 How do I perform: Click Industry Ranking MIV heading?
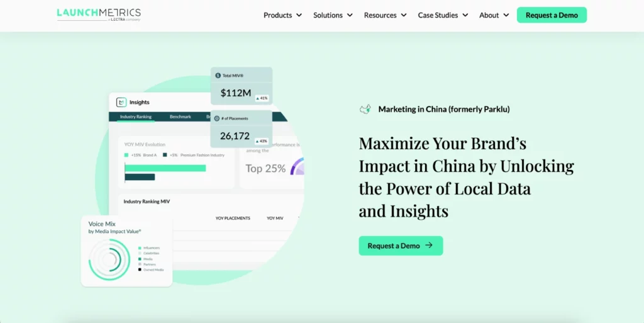click(147, 201)
